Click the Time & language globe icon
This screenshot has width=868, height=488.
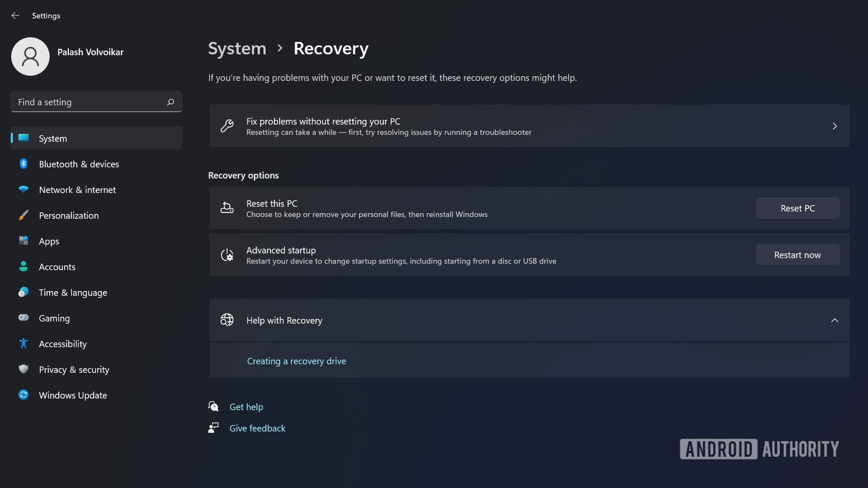coord(24,292)
